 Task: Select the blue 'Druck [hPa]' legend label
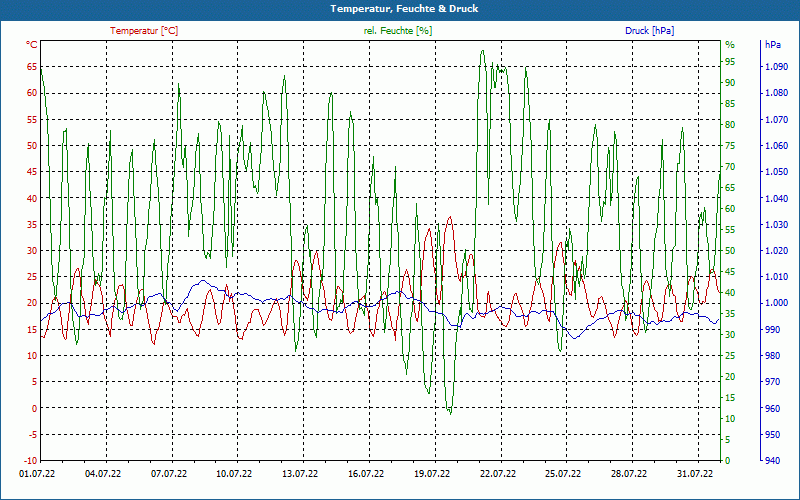point(649,31)
